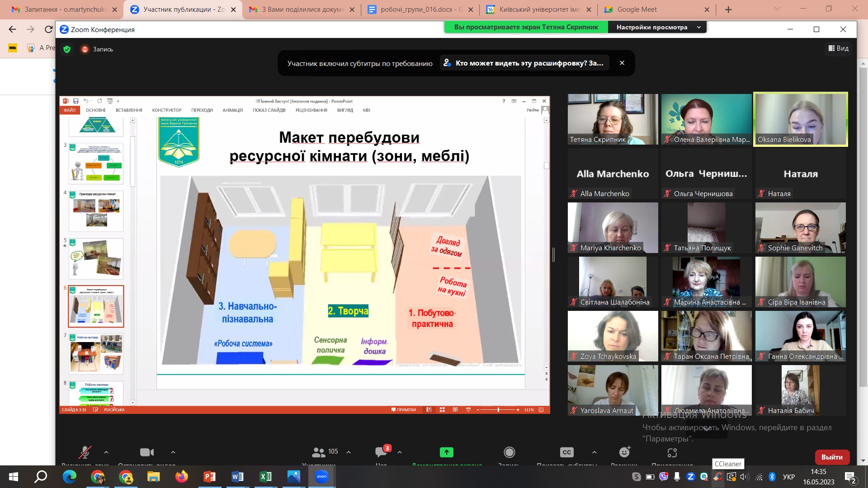The image size is (868, 488).
Task: Expand audio options arrow beside microphone
Action: point(106,452)
